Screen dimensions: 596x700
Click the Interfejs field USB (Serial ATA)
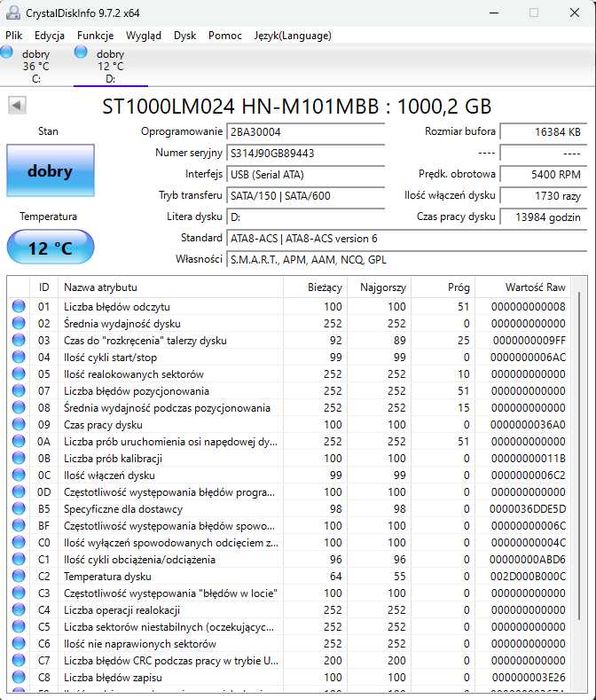coord(305,174)
